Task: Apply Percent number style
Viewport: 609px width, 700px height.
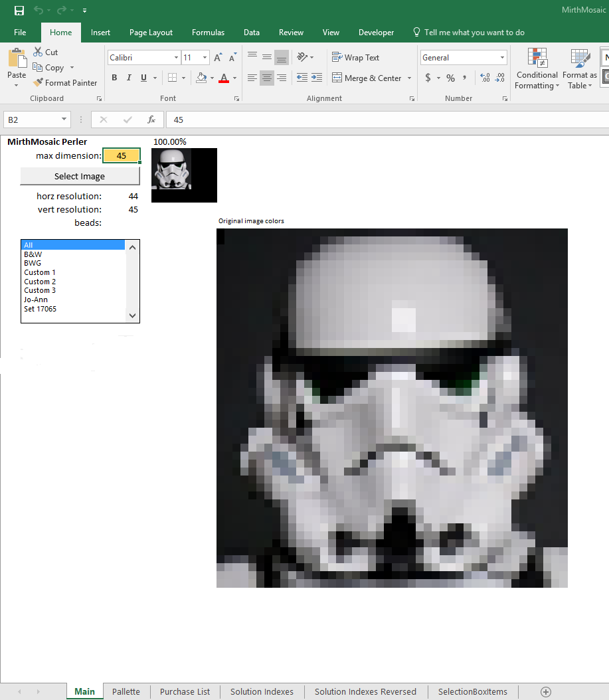Action: tap(450, 78)
